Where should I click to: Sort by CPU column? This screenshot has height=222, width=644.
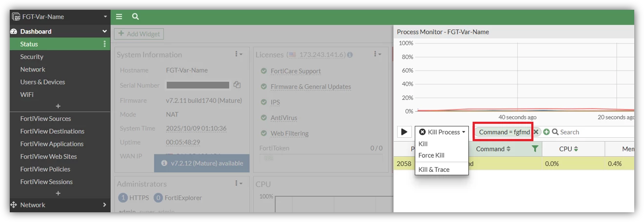569,148
